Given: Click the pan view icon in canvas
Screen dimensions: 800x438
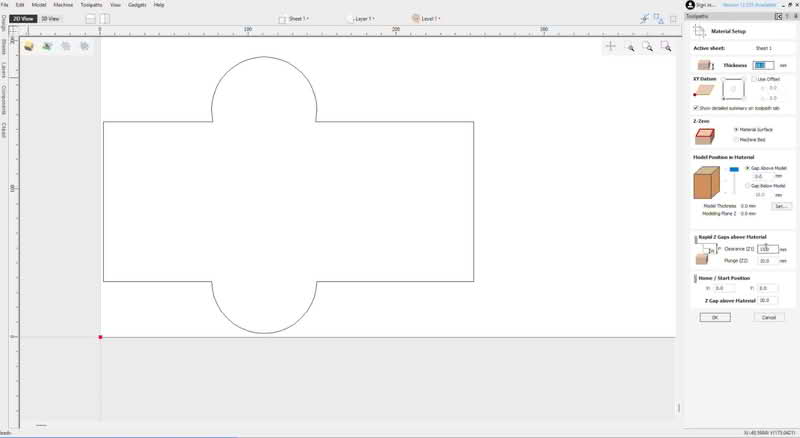Looking at the screenshot, I should point(611,47).
